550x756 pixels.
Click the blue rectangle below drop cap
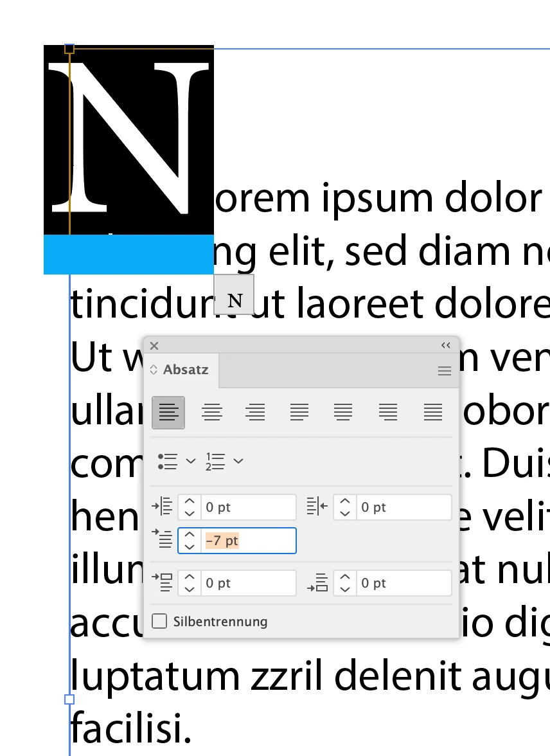pyautogui.click(x=129, y=255)
